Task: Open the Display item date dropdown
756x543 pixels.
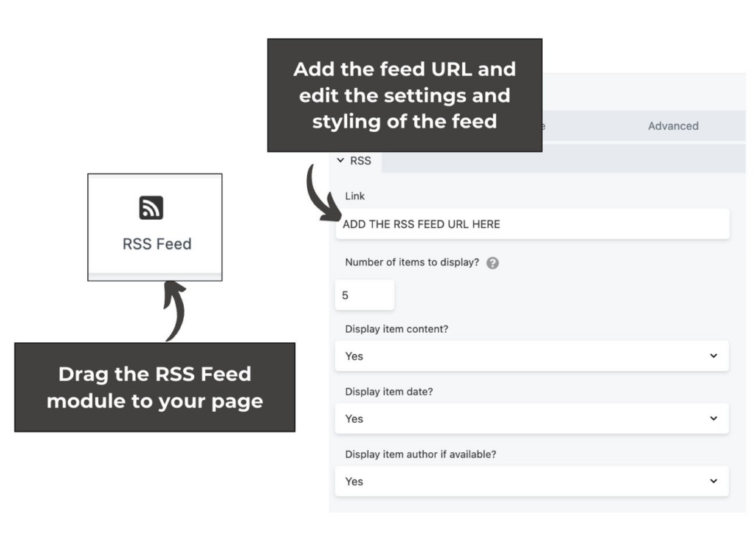Action: pos(532,418)
